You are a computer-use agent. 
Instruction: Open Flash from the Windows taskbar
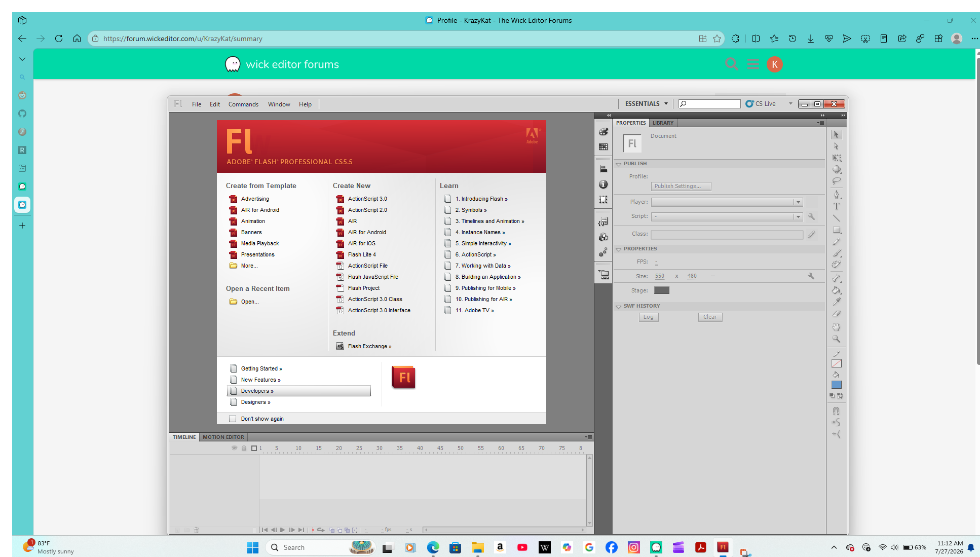pyautogui.click(x=723, y=547)
